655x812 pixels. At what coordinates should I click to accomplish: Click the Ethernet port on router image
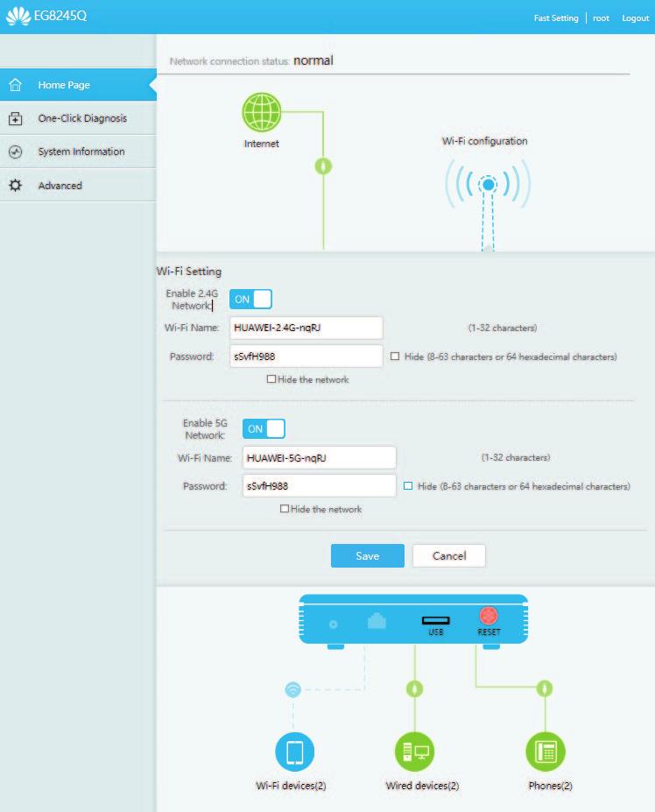pyautogui.click(x=377, y=620)
